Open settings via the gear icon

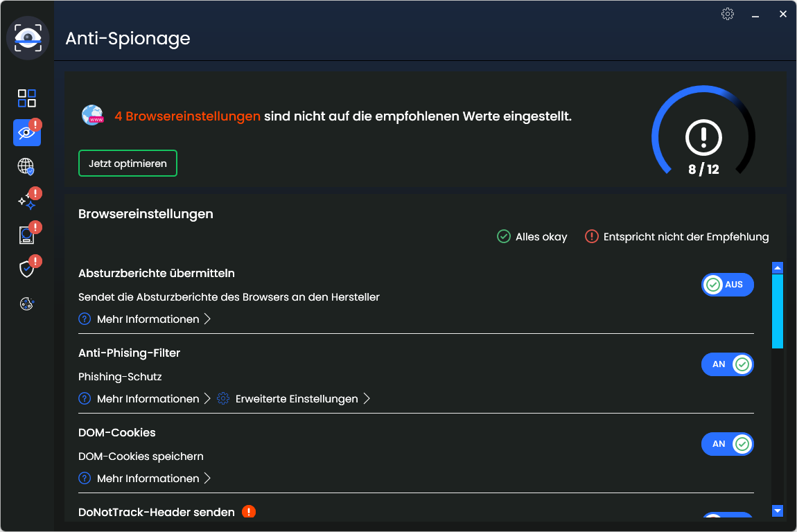727,14
